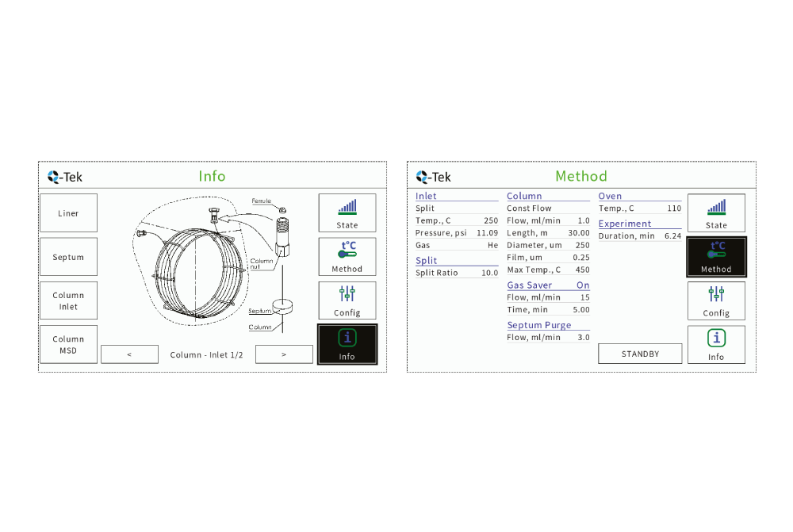The image size is (793, 532).
Task: Toggle Gas Saver On setting
Action: click(x=583, y=285)
